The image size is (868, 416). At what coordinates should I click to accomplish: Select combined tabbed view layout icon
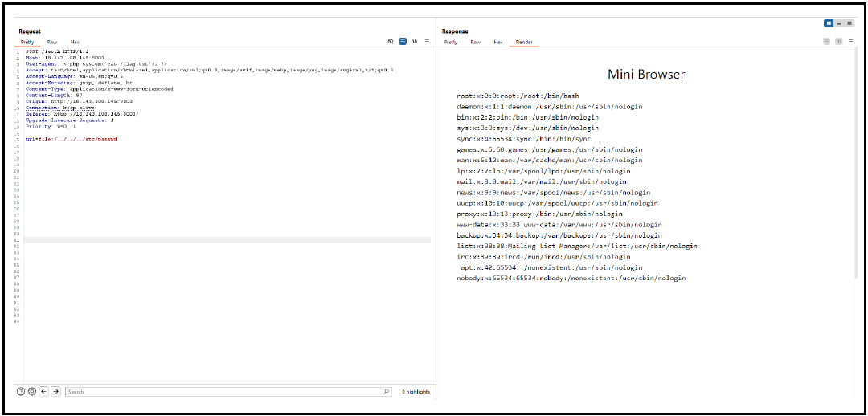(x=850, y=23)
